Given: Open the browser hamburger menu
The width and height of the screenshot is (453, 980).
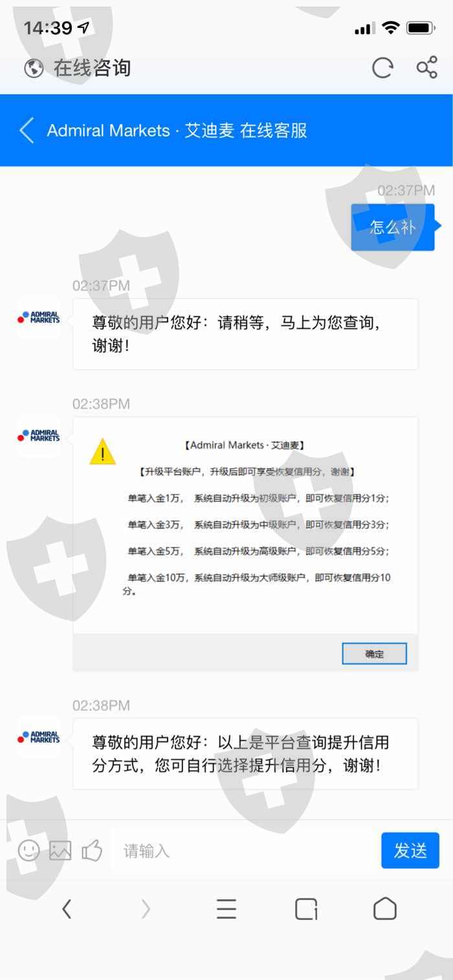Looking at the screenshot, I should (x=226, y=910).
